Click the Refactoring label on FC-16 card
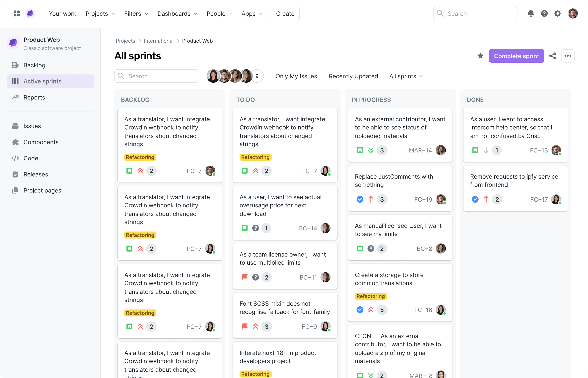Screen dimensions: 588x378 click(x=371, y=296)
